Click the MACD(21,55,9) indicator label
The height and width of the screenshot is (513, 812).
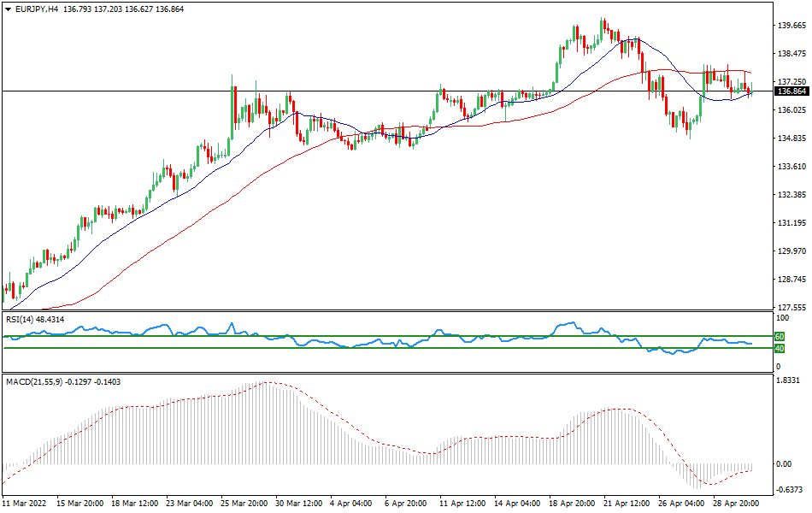[34, 381]
